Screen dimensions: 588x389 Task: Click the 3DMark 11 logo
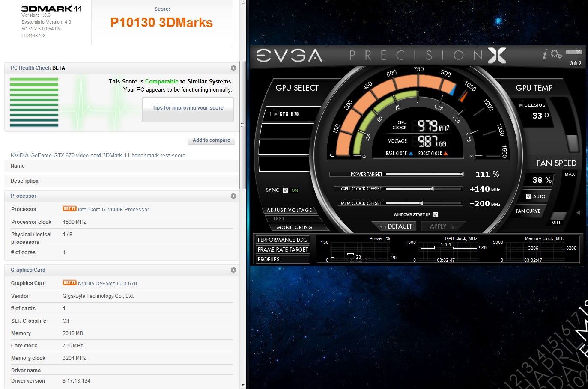[51, 9]
